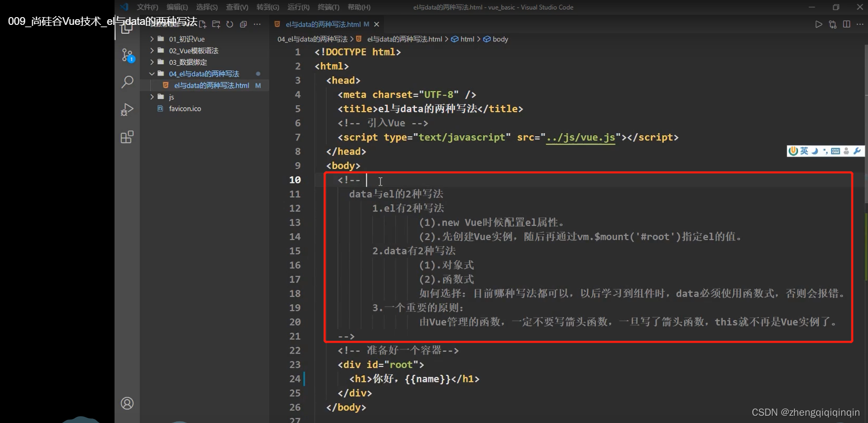Viewport: 868px width, 423px height.
Task: Click the </body> closing tag line
Action: click(x=346, y=407)
